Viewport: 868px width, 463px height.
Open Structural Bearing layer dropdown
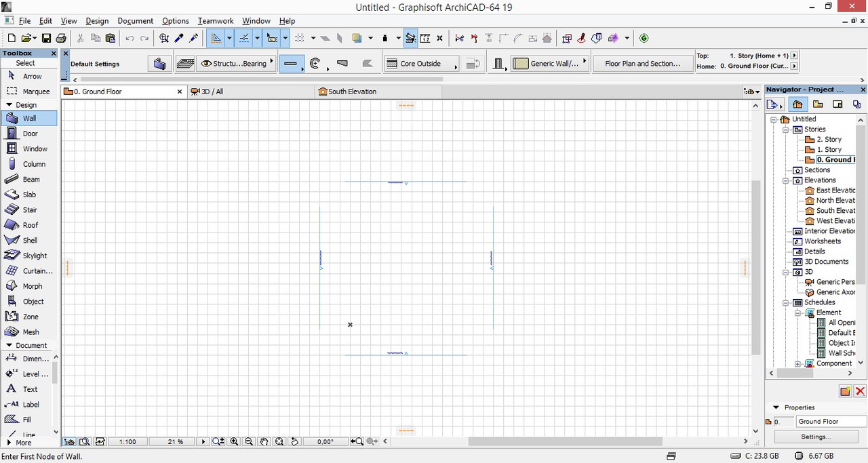tap(236, 64)
